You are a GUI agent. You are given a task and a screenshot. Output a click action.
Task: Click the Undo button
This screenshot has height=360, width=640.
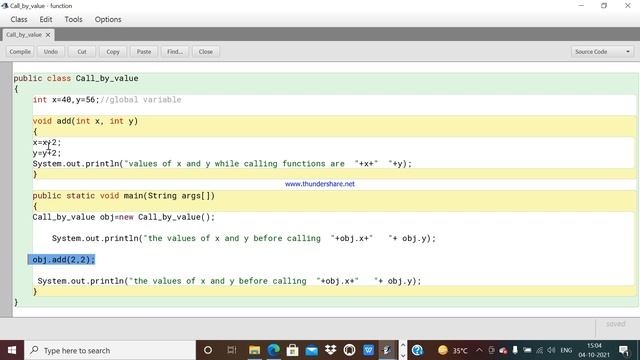click(51, 52)
